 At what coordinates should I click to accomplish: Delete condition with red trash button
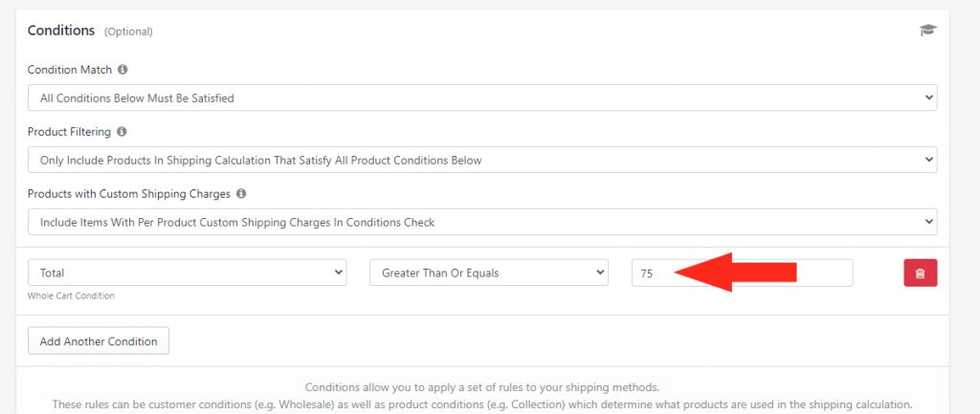pyautogui.click(x=920, y=272)
